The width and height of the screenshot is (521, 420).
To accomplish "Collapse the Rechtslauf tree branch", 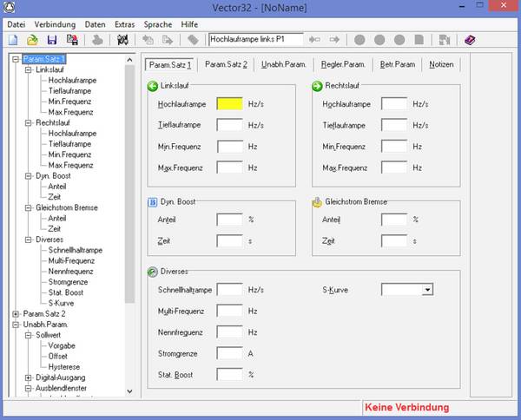I will [x=29, y=123].
